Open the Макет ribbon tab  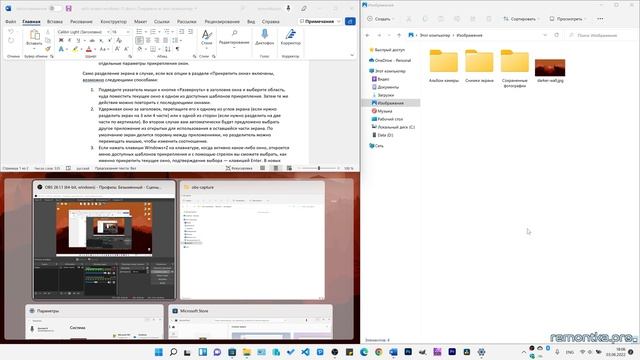140,21
